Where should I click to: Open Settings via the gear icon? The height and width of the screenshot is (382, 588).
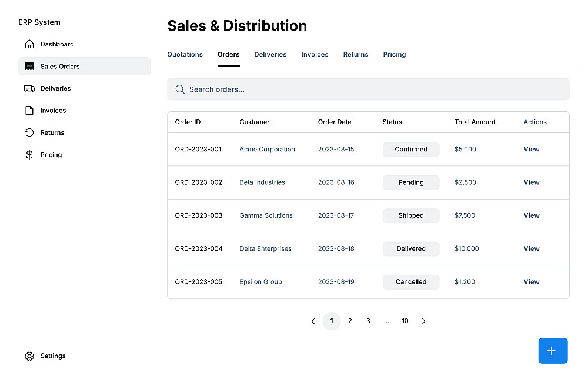pyautogui.click(x=29, y=356)
